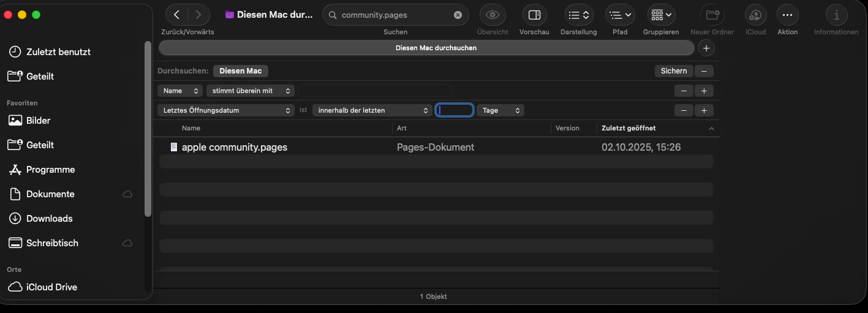Screen dimensions: 868x313
Task: Open Downloads in the sidebar
Action: (49, 219)
